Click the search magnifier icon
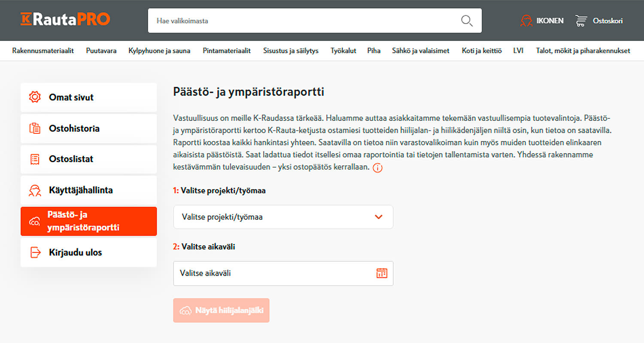The height and width of the screenshot is (343, 644). tap(467, 20)
